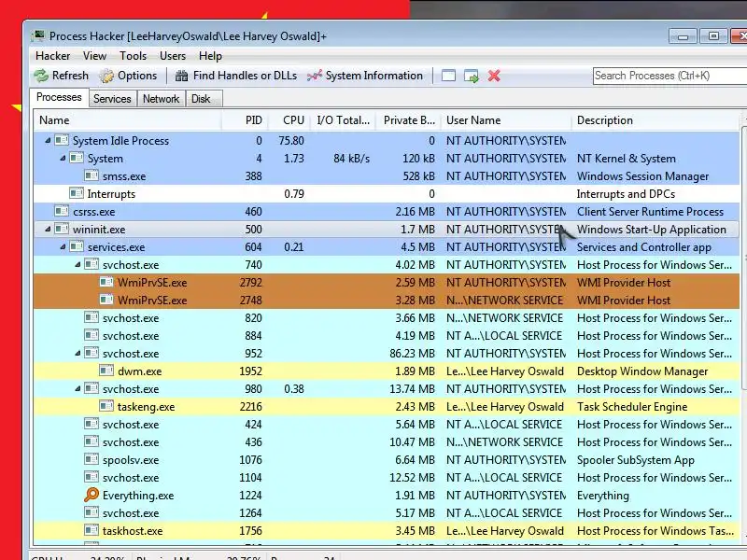Switch to the Network tab
Screen dimensions: 747x560
(x=161, y=99)
